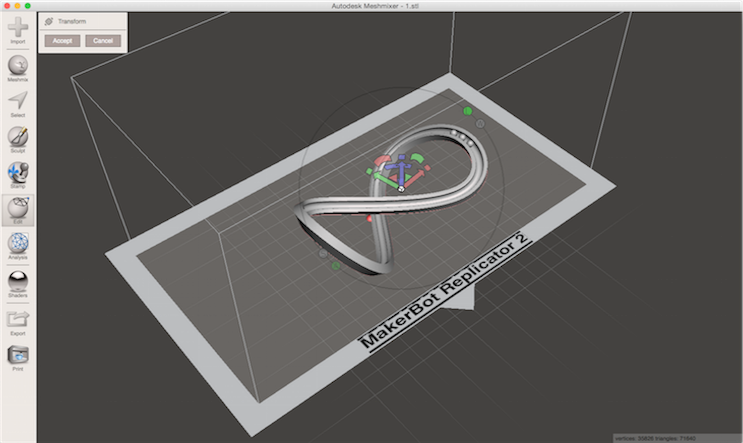Open the Edit menu tool
Image resolution: width=743 pixels, height=443 pixels.
click(x=18, y=210)
